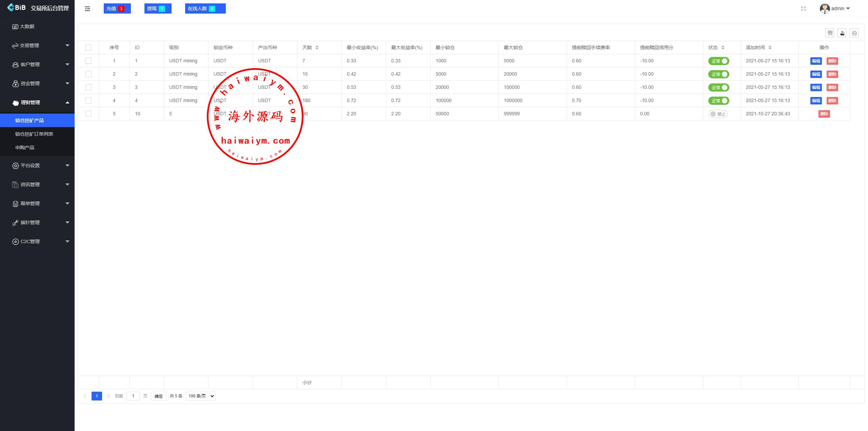
Task: Sort by 天数 column arrows
Action: [317, 47]
